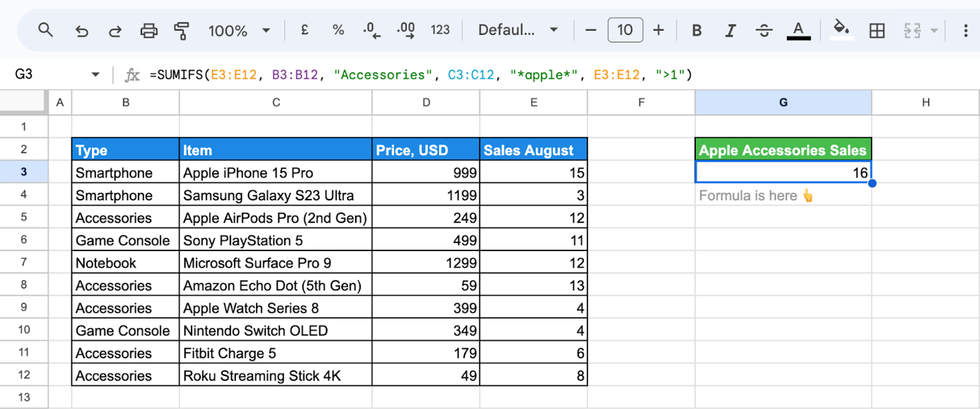Viewport: 980px width, 409px height.
Task: Click the Apple Accessories Sales header cell
Action: [783, 150]
